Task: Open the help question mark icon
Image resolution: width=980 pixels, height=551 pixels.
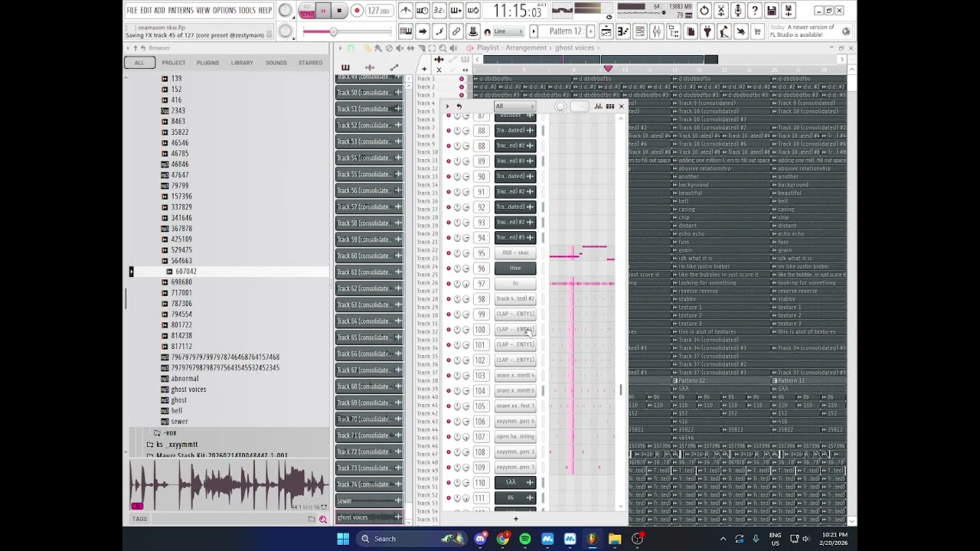Action: tap(755, 11)
